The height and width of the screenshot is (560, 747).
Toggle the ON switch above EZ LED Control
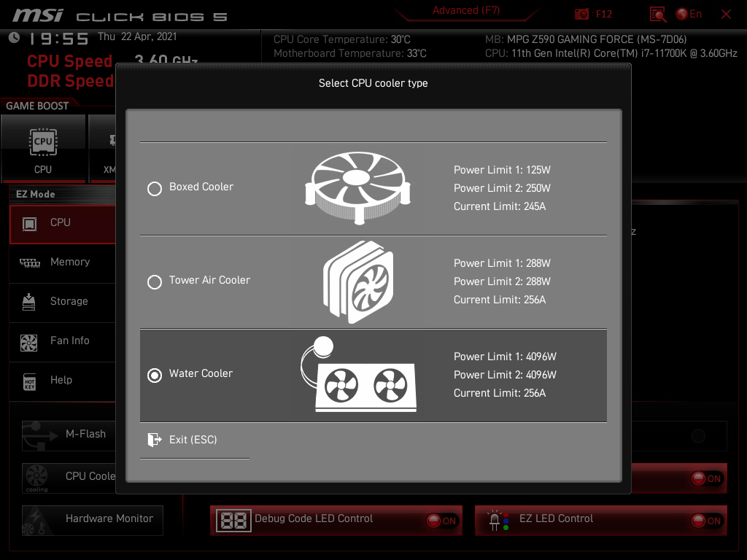[707, 478]
